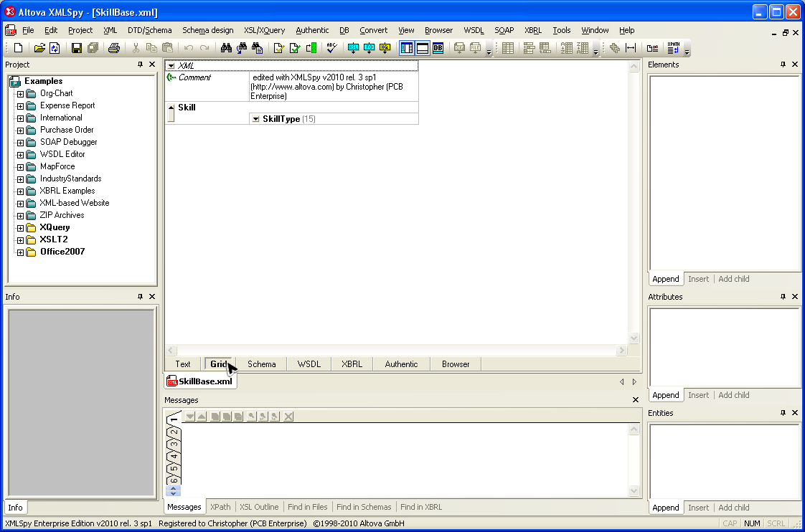805x532 pixels.
Task: Open the XML menu
Action: [x=110, y=30]
